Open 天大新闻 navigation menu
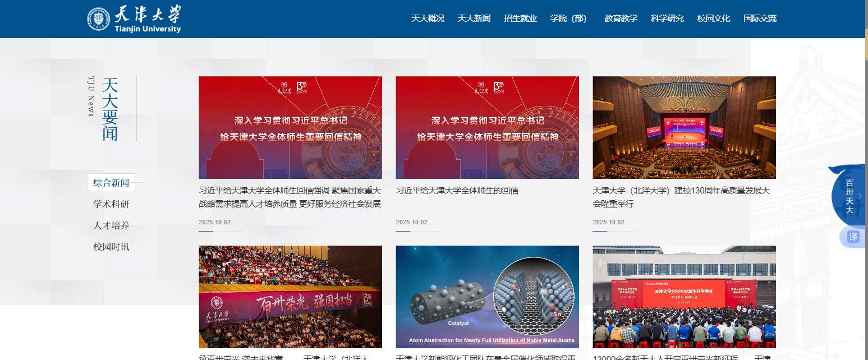Screen dimensions: 868x360 tap(474, 18)
